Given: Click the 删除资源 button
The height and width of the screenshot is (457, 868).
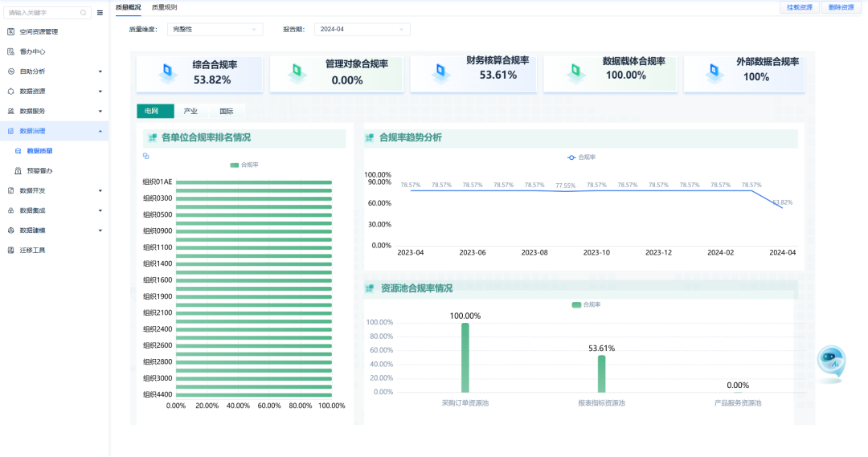Looking at the screenshot, I should tap(841, 7).
